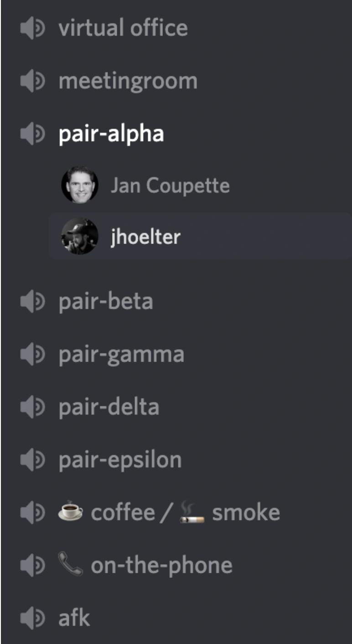
Task: Click the speaker icon next to pair-beta
Action: click(32, 301)
